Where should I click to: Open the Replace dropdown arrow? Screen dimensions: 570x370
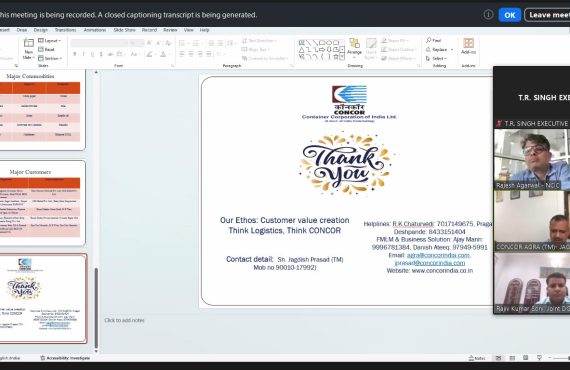click(452, 49)
